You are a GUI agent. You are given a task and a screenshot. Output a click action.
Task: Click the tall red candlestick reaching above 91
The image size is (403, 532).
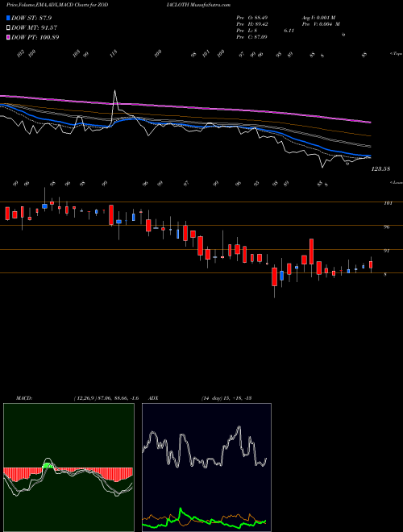(x=311, y=251)
